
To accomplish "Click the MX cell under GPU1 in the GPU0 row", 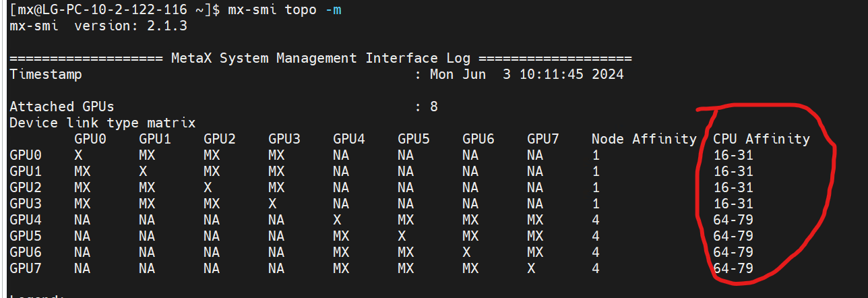I will (x=147, y=155).
